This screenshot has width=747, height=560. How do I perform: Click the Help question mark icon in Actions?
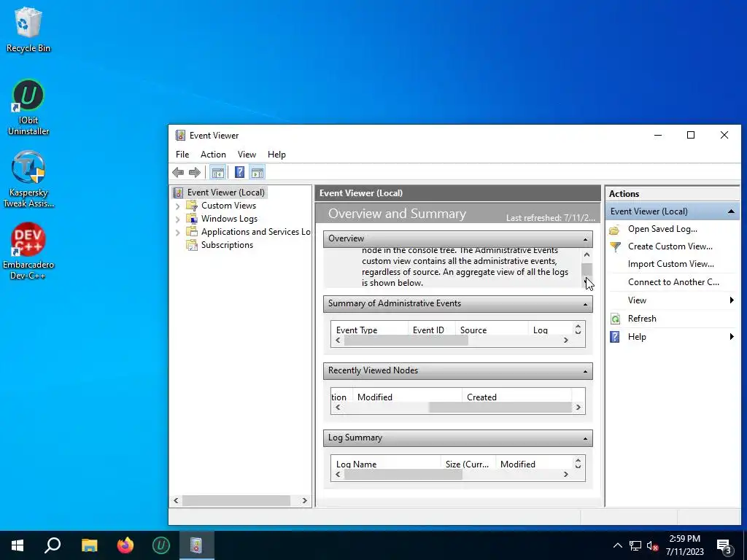click(x=615, y=337)
